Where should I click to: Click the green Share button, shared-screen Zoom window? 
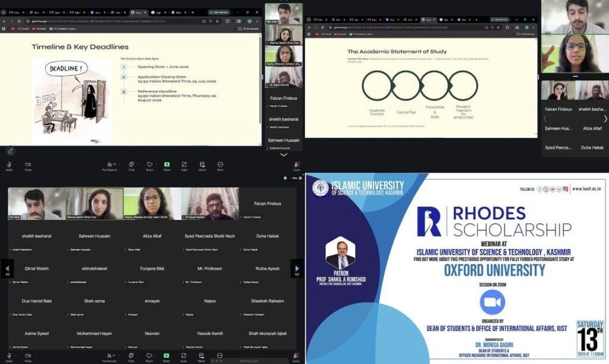pyautogui.click(x=167, y=166)
